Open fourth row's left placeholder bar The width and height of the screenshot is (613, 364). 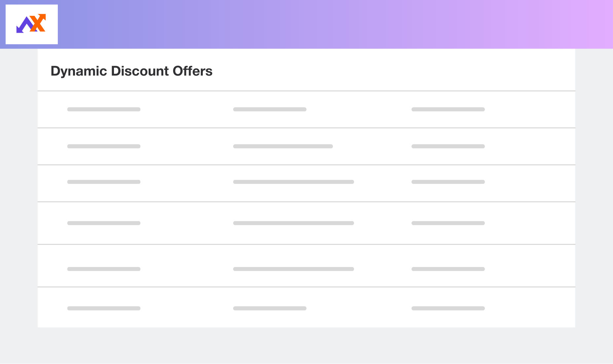(104, 223)
